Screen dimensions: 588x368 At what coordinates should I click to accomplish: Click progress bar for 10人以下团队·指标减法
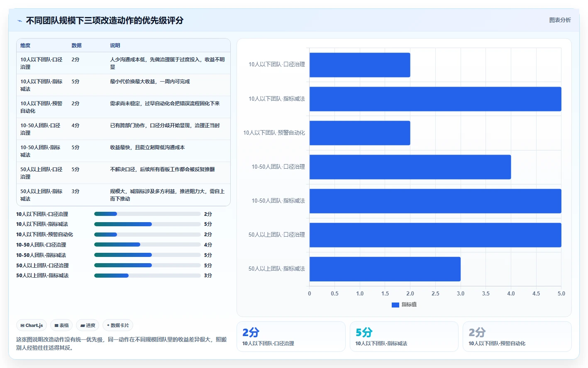click(147, 224)
